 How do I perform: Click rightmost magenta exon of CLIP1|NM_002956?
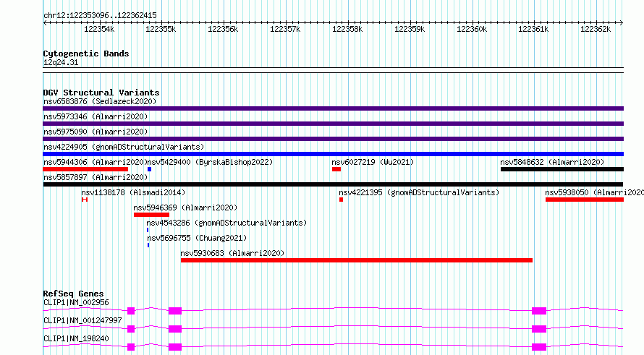click(539, 311)
